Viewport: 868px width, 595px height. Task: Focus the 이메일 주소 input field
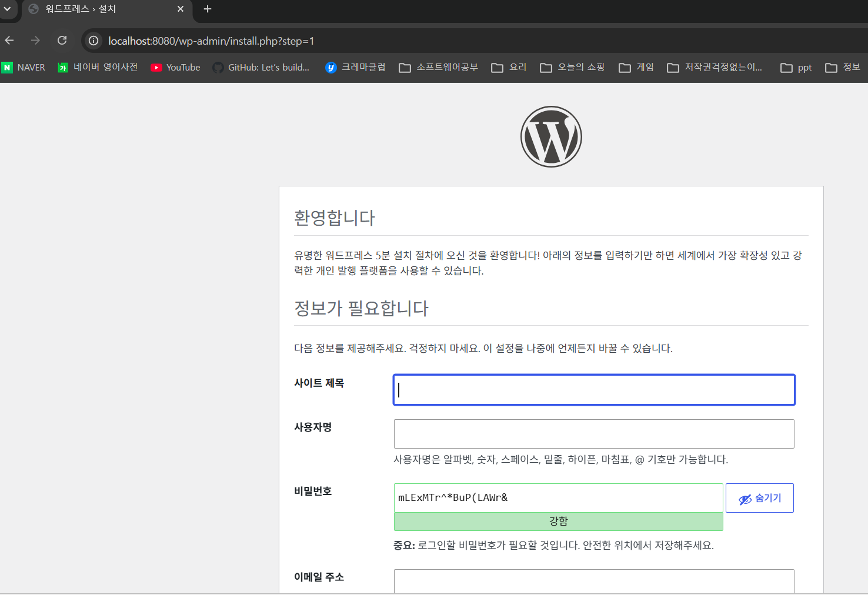pyautogui.click(x=594, y=581)
